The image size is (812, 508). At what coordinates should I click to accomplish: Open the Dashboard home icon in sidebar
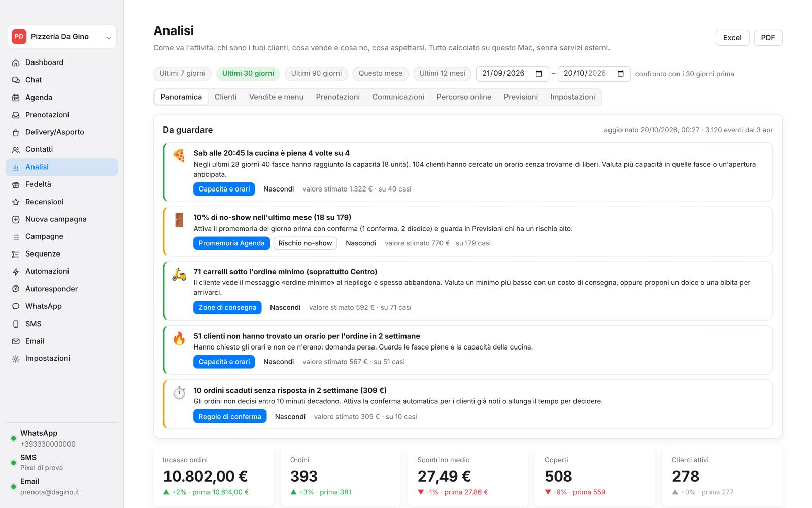click(16, 63)
